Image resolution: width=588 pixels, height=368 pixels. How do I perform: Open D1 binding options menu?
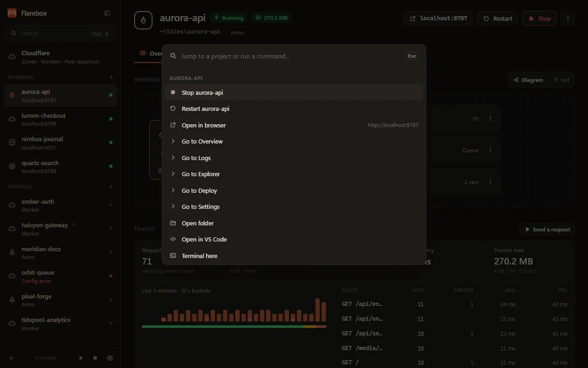pyautogui.click(x=490, y=119)
